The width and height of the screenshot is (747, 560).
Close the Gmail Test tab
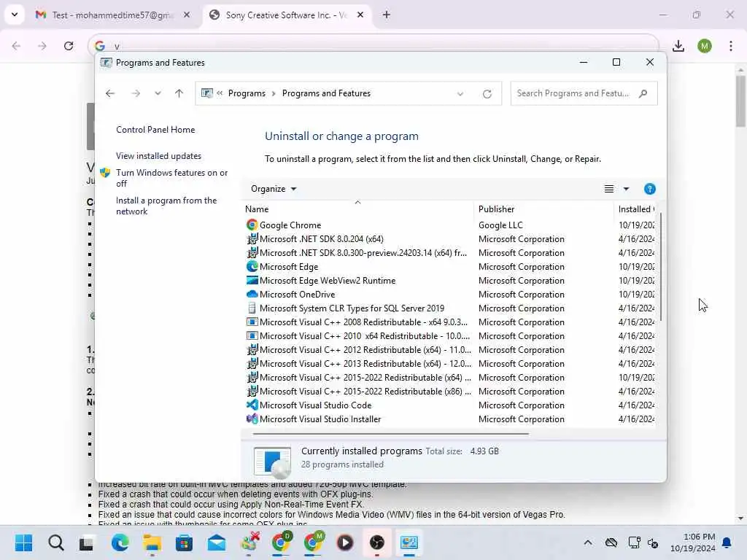pos(187,15)
